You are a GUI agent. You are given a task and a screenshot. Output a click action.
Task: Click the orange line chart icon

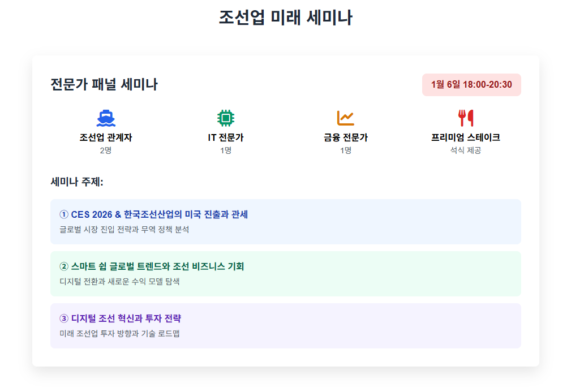pyautogui.click(x=346, y=118)
